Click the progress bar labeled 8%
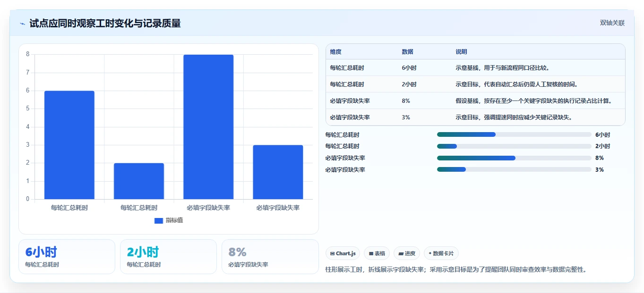644x293 pixels. tap(514, 158)
